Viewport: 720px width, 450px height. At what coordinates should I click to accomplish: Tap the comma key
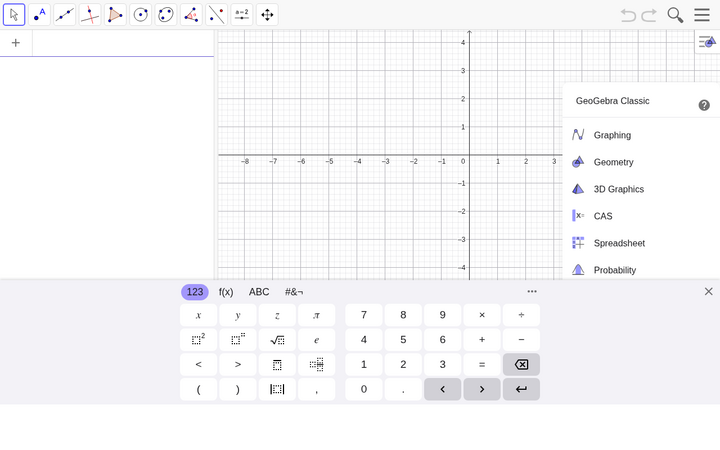pos(316,389)
